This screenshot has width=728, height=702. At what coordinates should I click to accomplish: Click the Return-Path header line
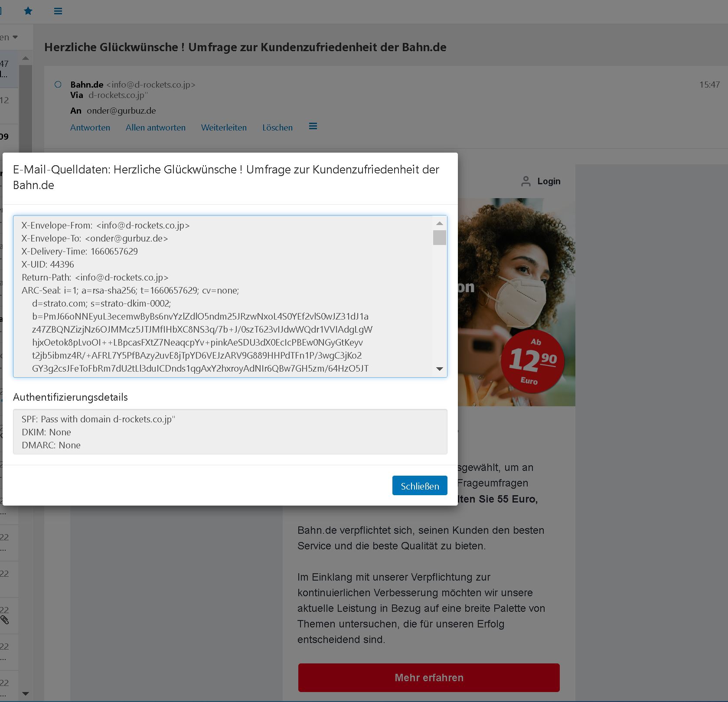[95, 278]
